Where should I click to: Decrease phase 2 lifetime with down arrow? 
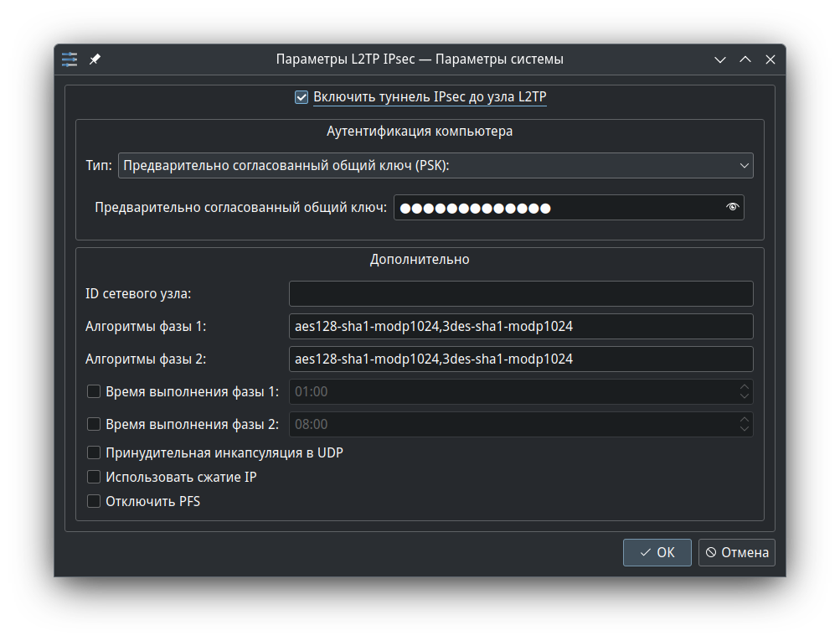744,429
